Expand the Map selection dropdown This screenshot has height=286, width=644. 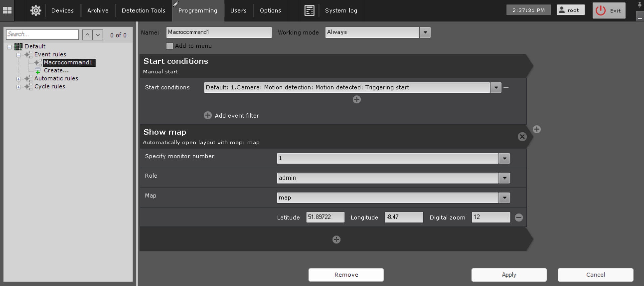pos(504,198)
